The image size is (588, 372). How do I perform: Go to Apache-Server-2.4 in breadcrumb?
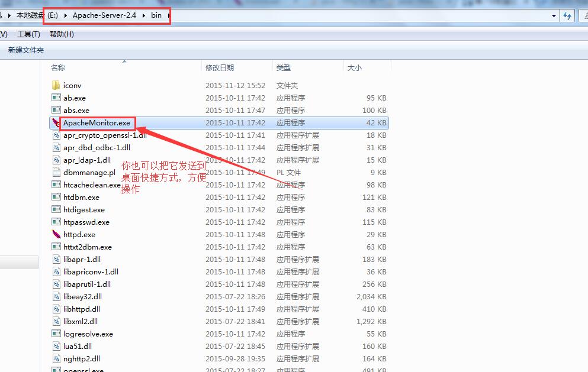104,15
